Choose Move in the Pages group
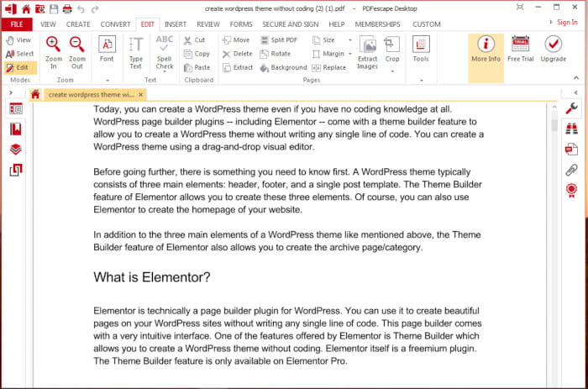This screenshot has width=588, height=389. [x=236, y=39]
